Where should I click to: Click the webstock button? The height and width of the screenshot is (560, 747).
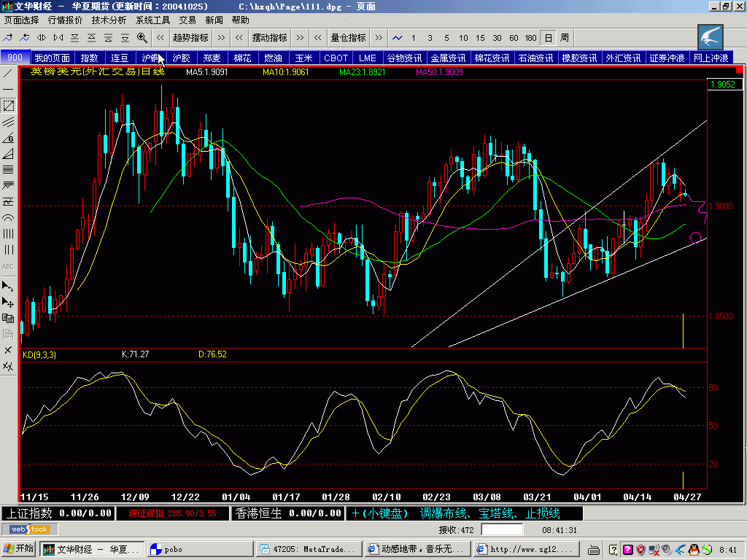point(29,529)
